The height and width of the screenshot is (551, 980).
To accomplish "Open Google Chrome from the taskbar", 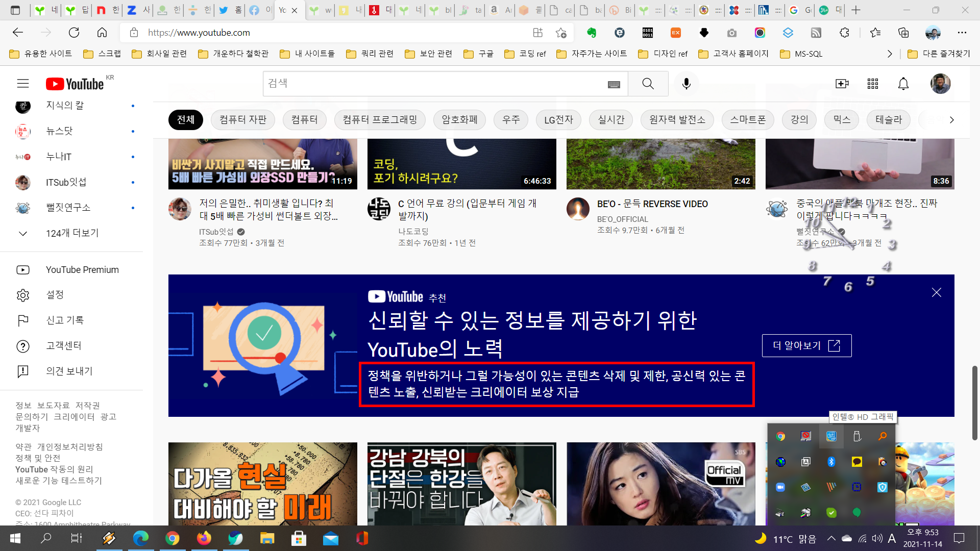I will click(x=173, y=538).
